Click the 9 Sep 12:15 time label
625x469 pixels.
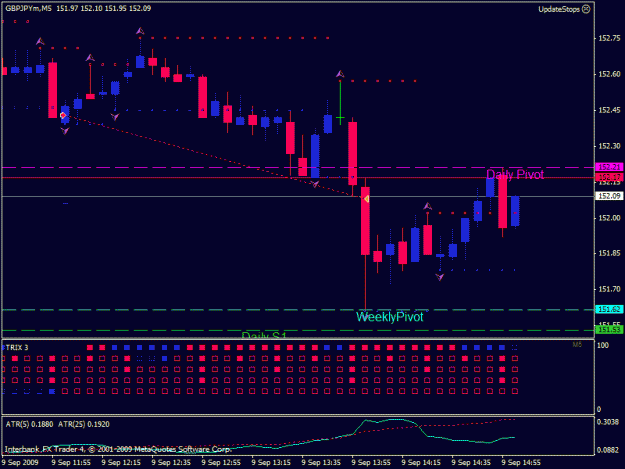pos(121,463)
